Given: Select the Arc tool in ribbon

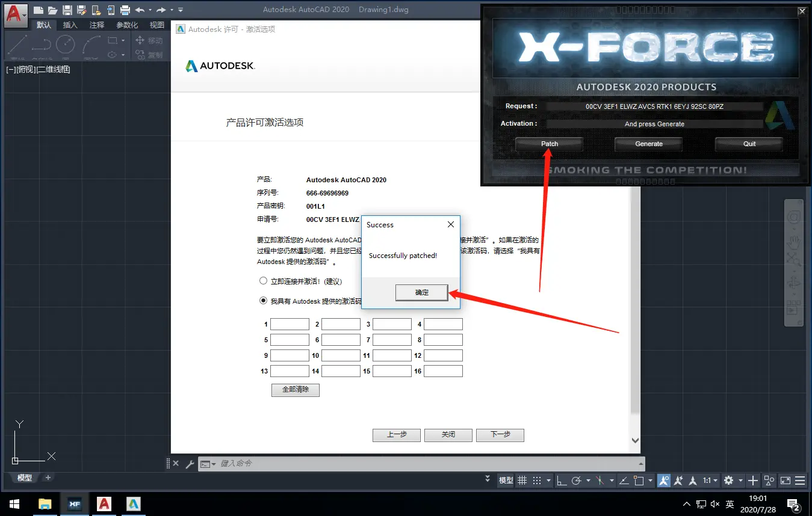Looking at the screenshot, I should (x=91, y=46).
